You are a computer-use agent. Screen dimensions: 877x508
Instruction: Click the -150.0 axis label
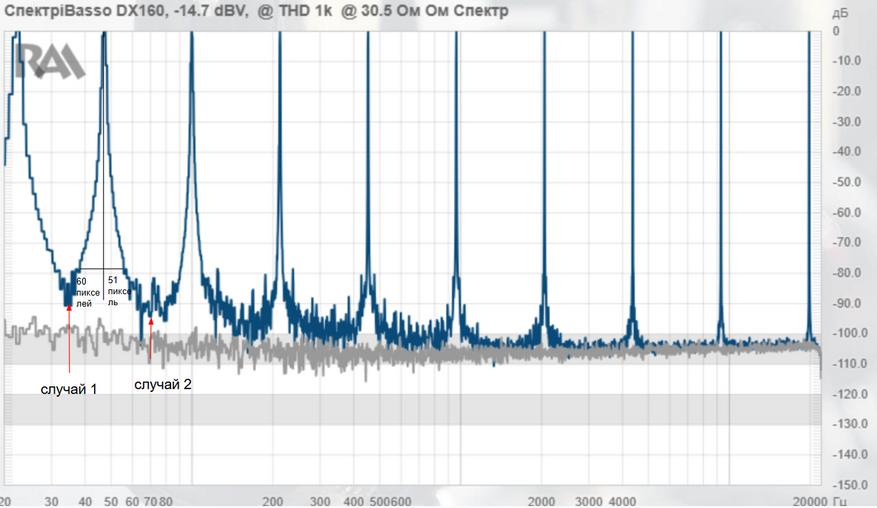(849, 485)
